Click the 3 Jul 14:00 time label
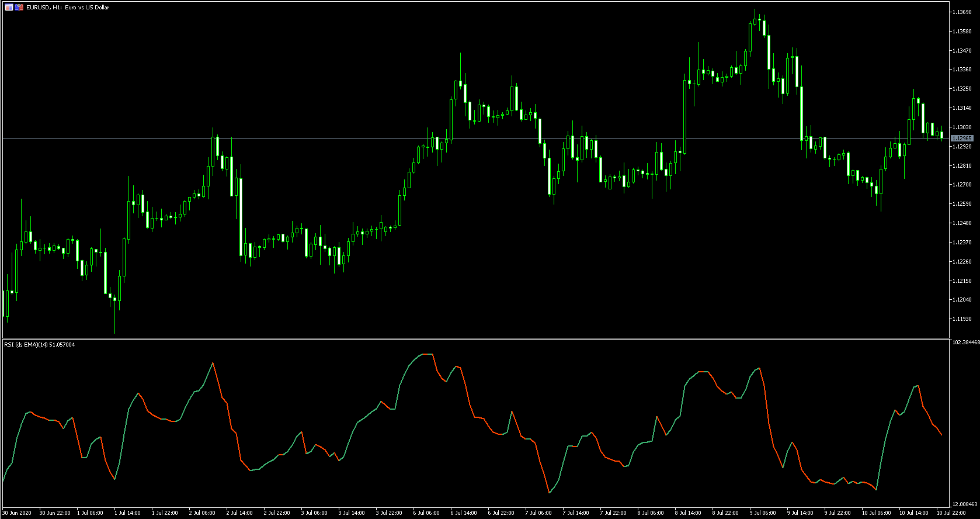 (x=352, y=513)
